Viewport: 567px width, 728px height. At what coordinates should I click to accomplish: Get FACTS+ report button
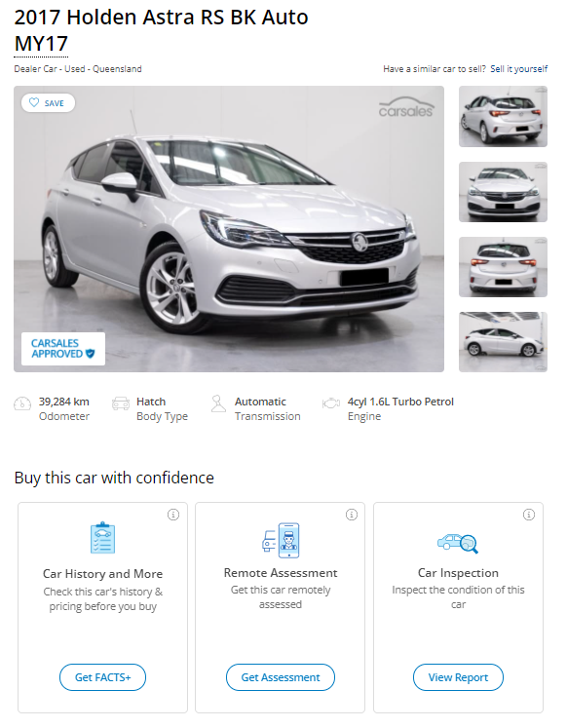(x=102, y=677)
